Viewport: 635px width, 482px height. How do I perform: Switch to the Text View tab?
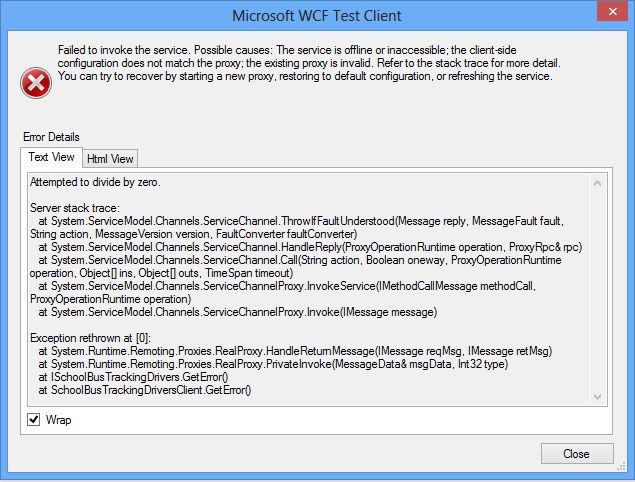[x=51, y=157]
